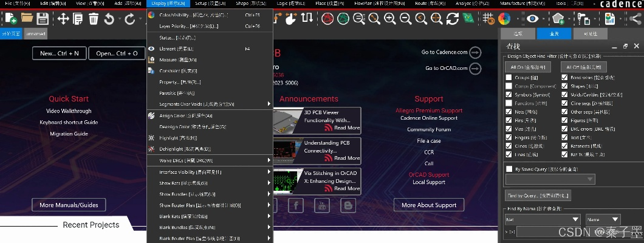Click the More Manuals/Guides button
The width and height of the screenshot is (644, 243).
click(x=69, y=205)
